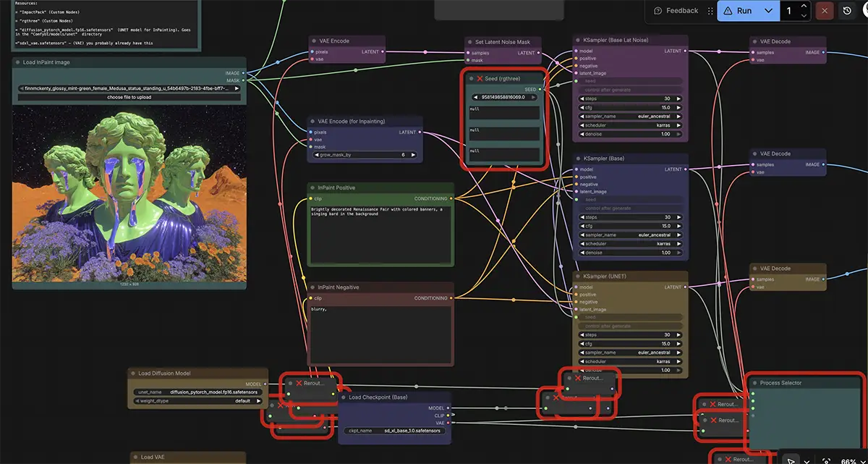Click the drag handle left of Run

pos(710,11)
